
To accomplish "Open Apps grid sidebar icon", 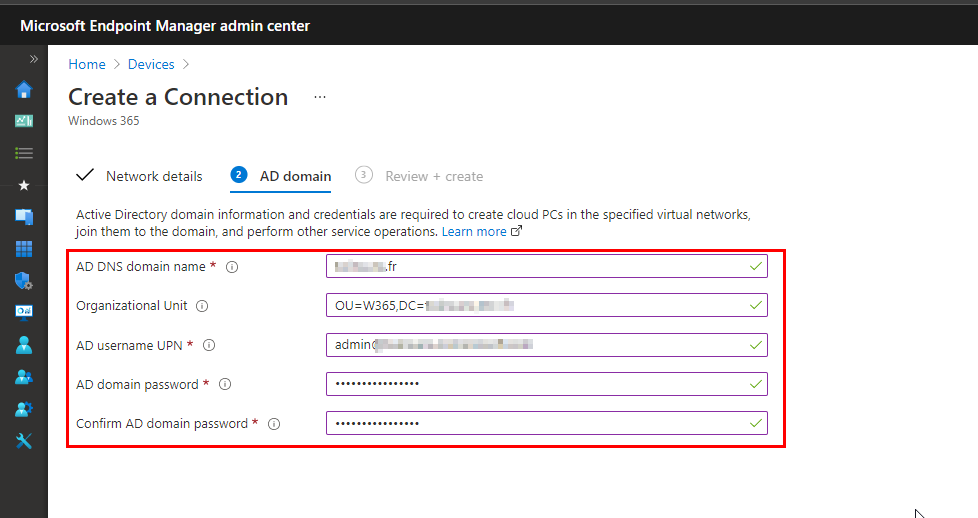I will pos(24,249).
